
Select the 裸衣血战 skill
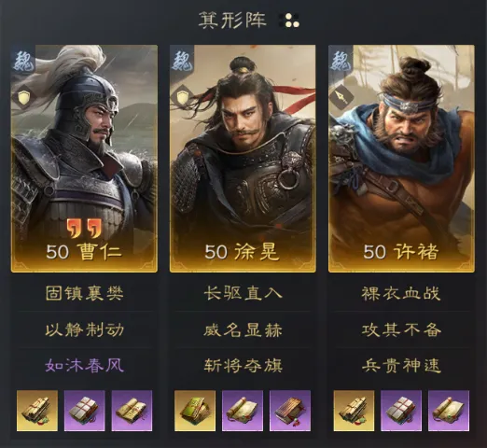pos(401,293)
